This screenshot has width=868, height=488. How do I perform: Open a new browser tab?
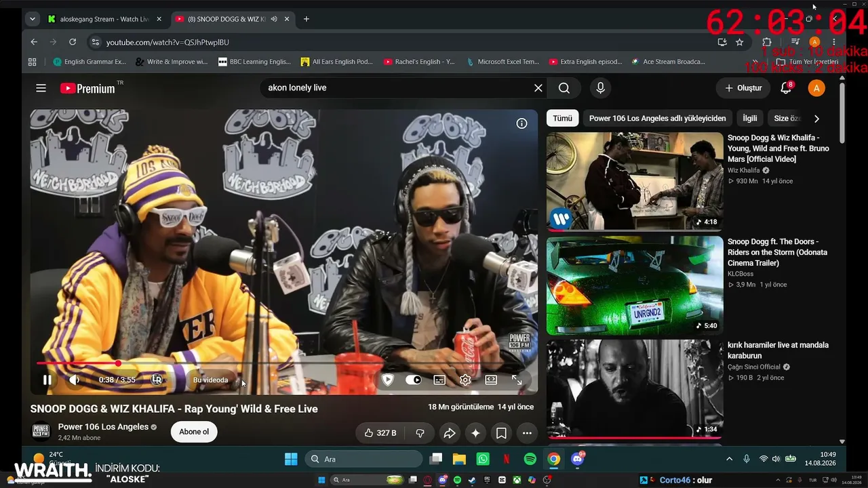(x=307, y=19)
